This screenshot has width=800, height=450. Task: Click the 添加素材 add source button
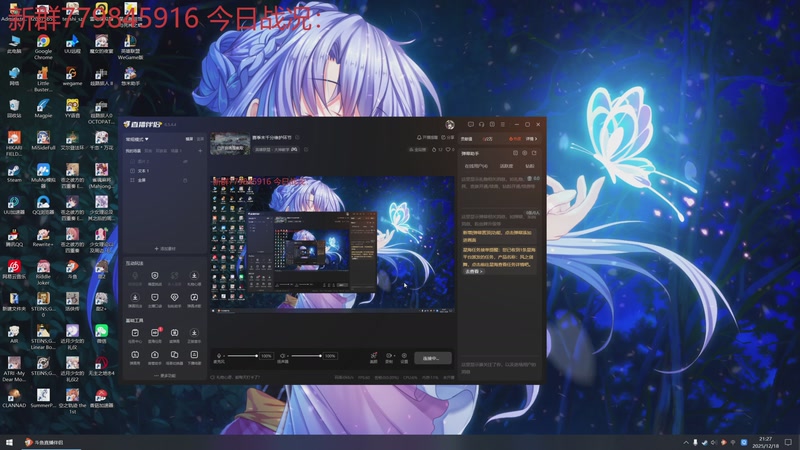click(x=165, y=248)
